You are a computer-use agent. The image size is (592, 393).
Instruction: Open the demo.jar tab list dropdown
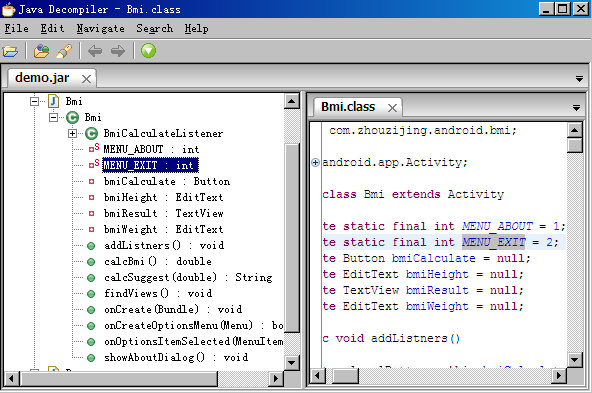coord(579,79)
